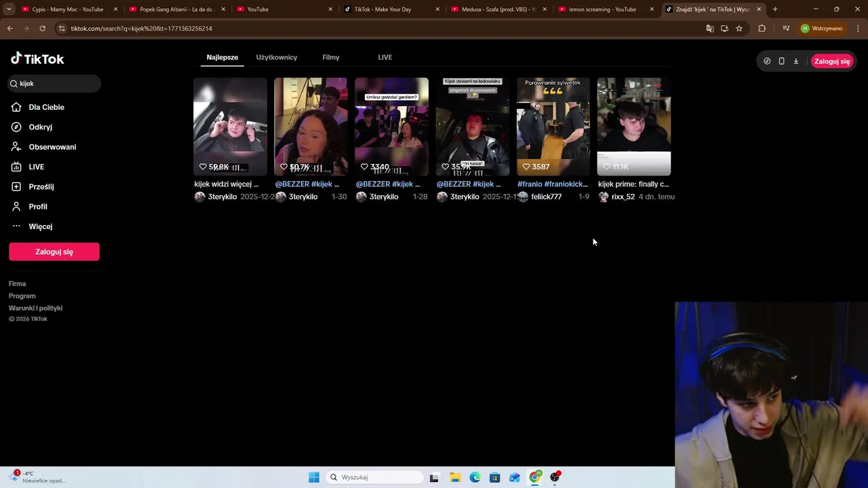This screenshot has height=488, width=868.
Task: Open Prześlij upload icon
Action: point(16,186)
